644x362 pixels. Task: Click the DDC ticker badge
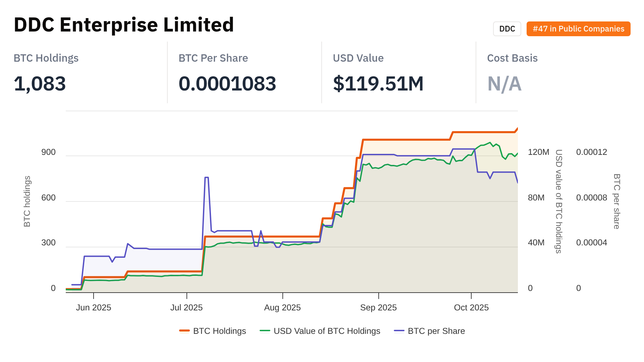pyautogui.click(x=507, y=29)
